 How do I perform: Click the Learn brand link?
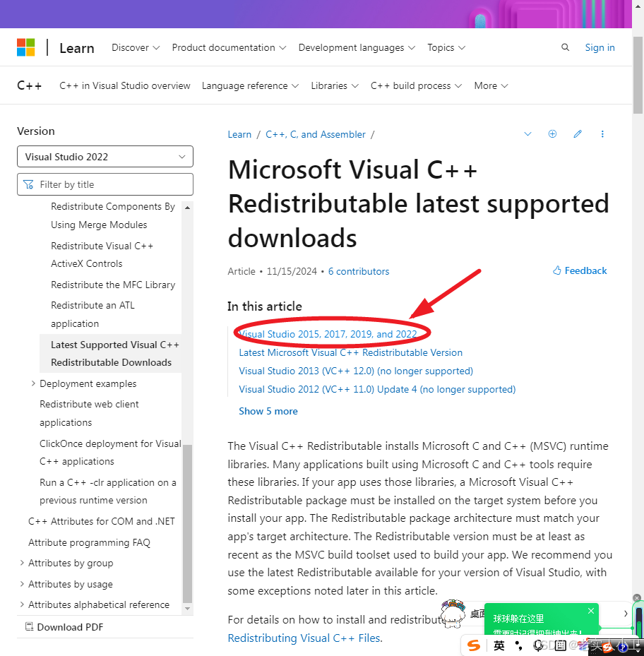[76, 48]
